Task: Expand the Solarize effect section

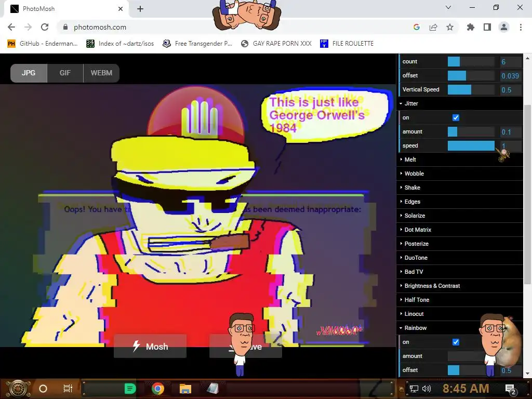Action: [x=459, y=216]
